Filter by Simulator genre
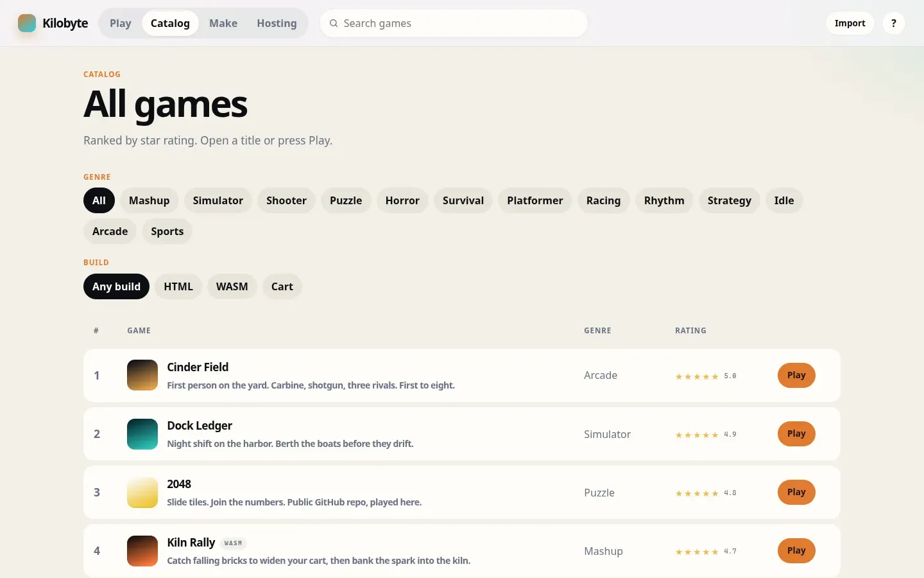Viewport: 924px width, 578px height. click(218, 200)
